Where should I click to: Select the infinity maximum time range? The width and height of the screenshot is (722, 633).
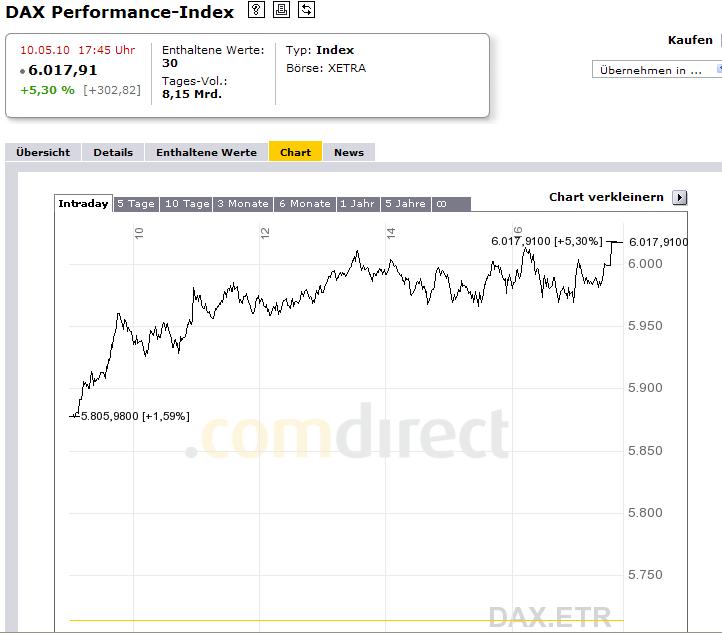coord(441,204)
